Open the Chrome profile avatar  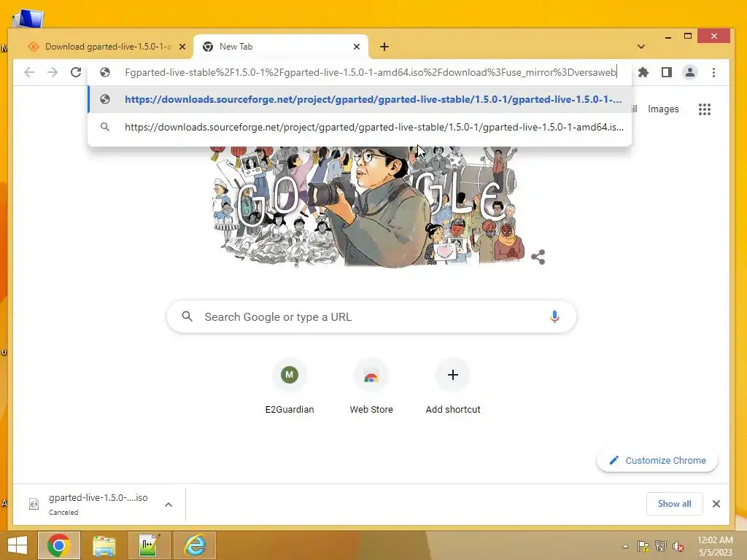coord(690,72)
